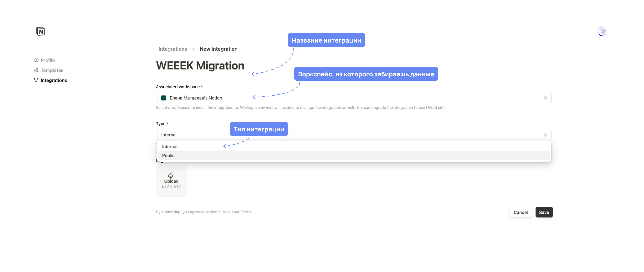Click the breadcrumb chevron separator
Viewport: 644px width, 272px height.
193,49
